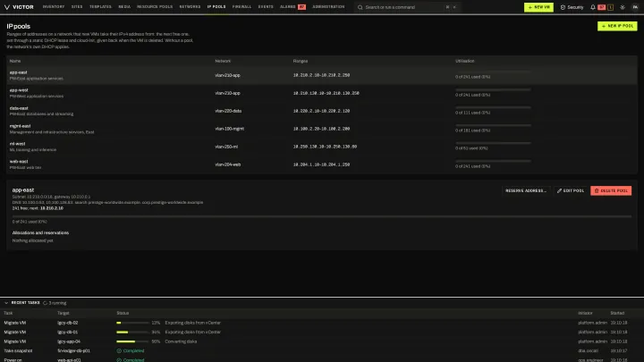Click the Edit Pool button
Viewport: 644px width, 362px height.
point(570,191)
